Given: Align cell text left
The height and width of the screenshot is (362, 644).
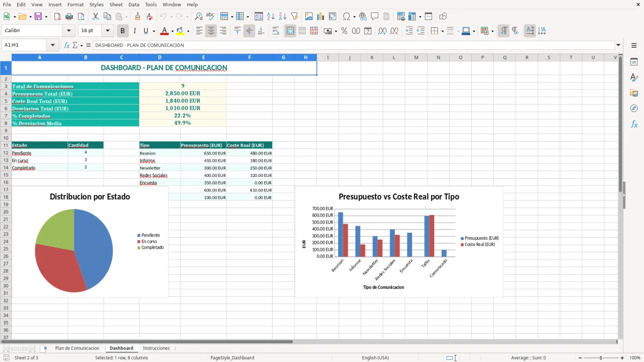Looking at the screenshot, I should (x=199, y=31).
